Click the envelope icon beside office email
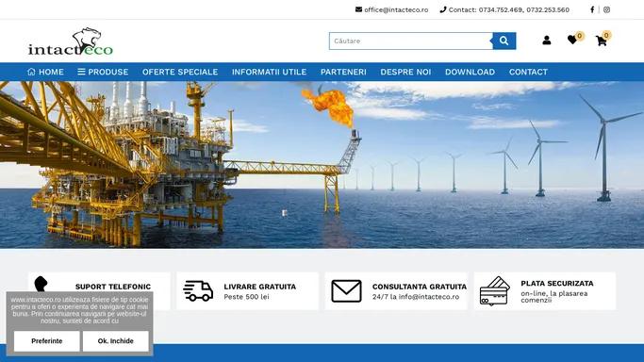Screen dimensions: 644x362 [x=358, y=9]
